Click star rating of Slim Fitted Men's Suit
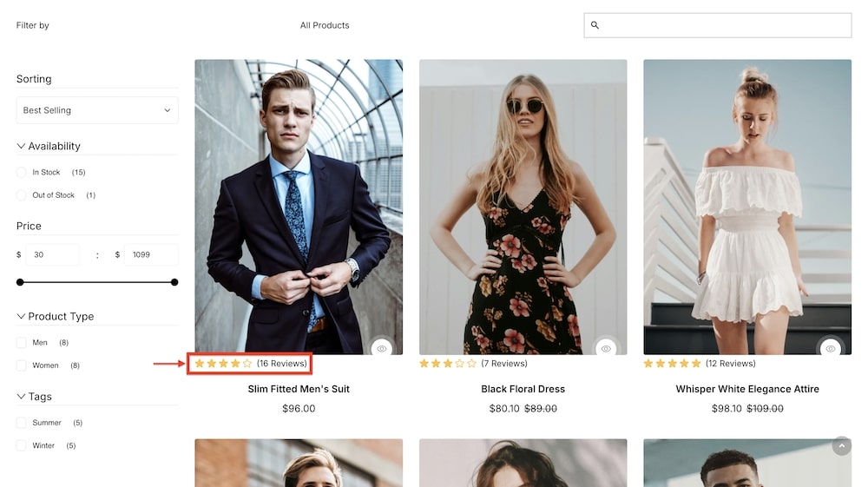This screenshot has height=487, width=868. click(x=223, y=364)
